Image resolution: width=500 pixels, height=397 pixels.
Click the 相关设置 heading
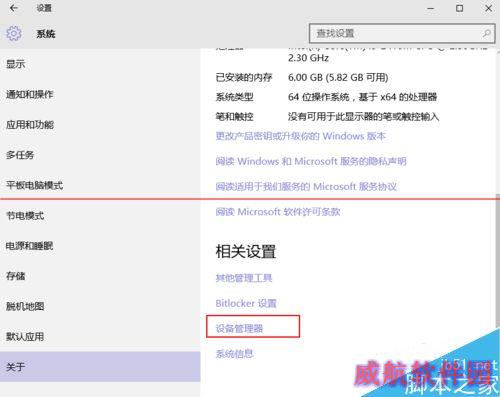click(x=246, y=251)
